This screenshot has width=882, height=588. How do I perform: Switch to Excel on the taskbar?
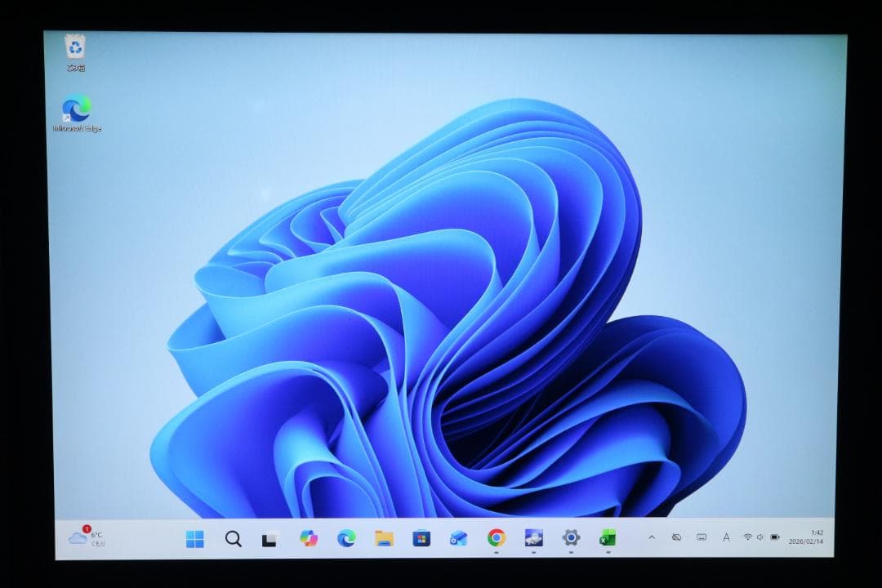pos(608,538)
